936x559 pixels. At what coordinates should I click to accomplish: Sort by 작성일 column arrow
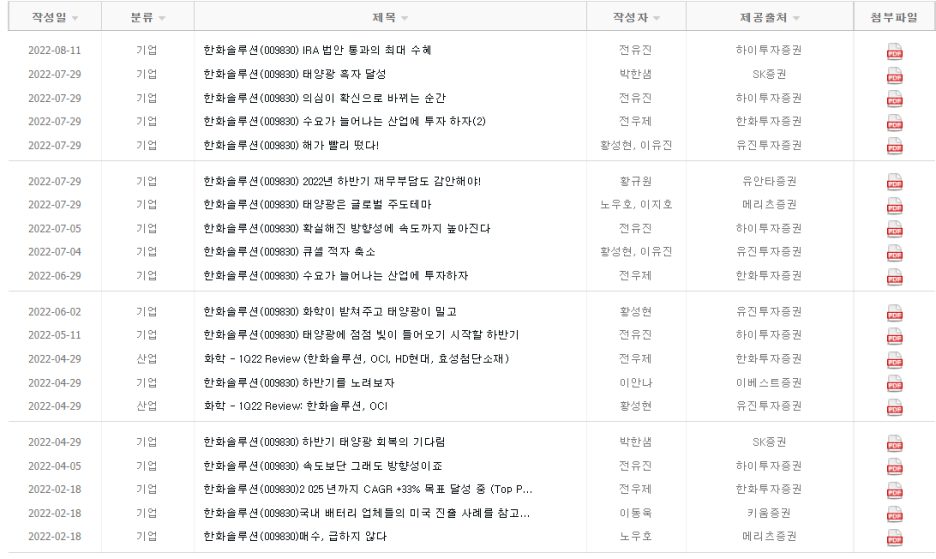(75, 19)
